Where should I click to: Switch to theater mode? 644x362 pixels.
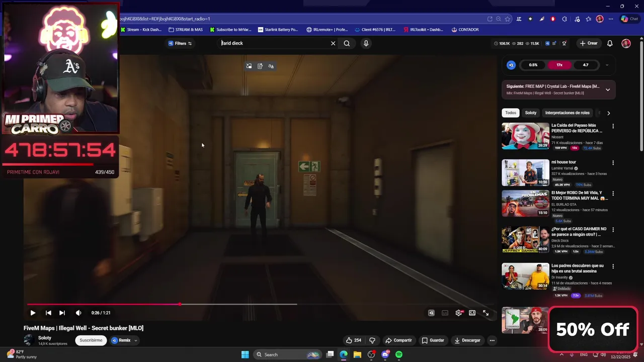(x=472, y=313)
